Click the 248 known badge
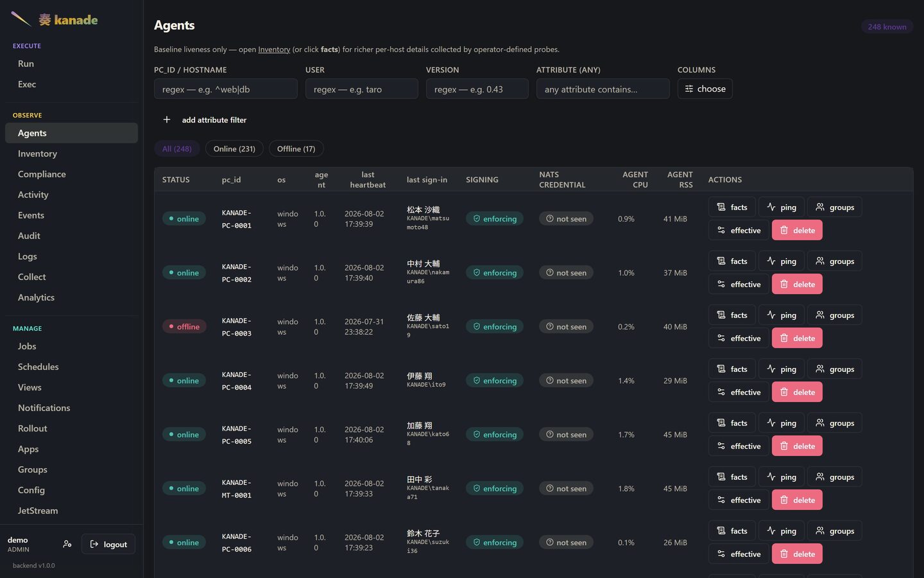Viewport: 924px width, 578px height. (887, 26)
